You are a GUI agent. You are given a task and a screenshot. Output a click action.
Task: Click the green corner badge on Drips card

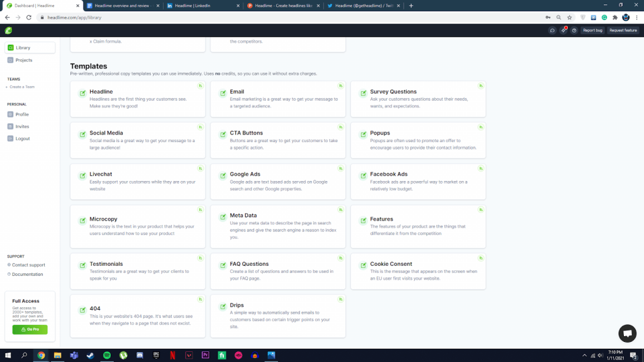tap(340, 299)
